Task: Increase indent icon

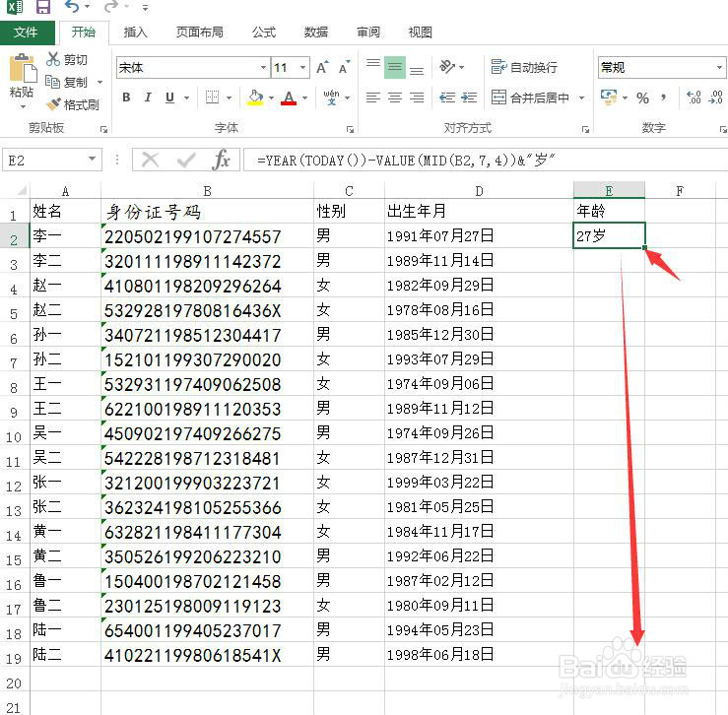Action: point(469,97)
